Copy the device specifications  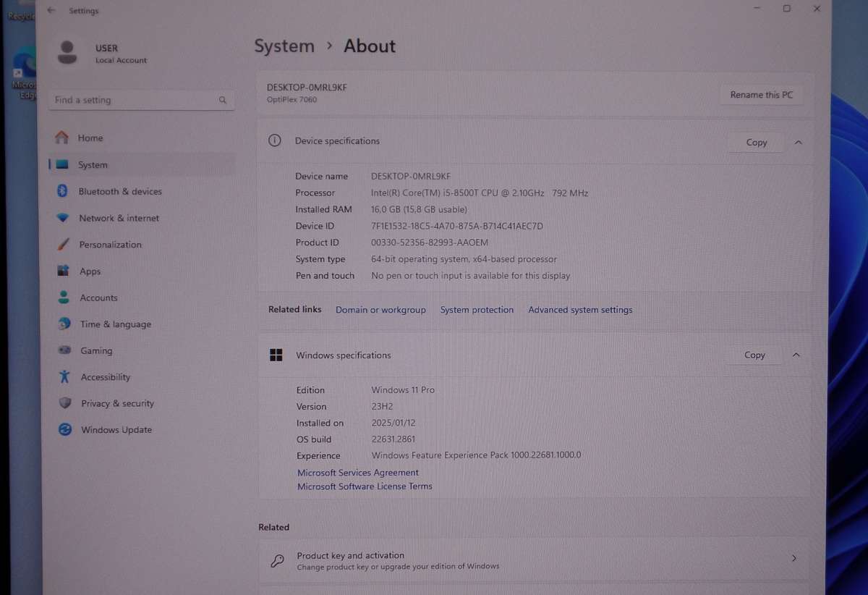tap(756, 143)
